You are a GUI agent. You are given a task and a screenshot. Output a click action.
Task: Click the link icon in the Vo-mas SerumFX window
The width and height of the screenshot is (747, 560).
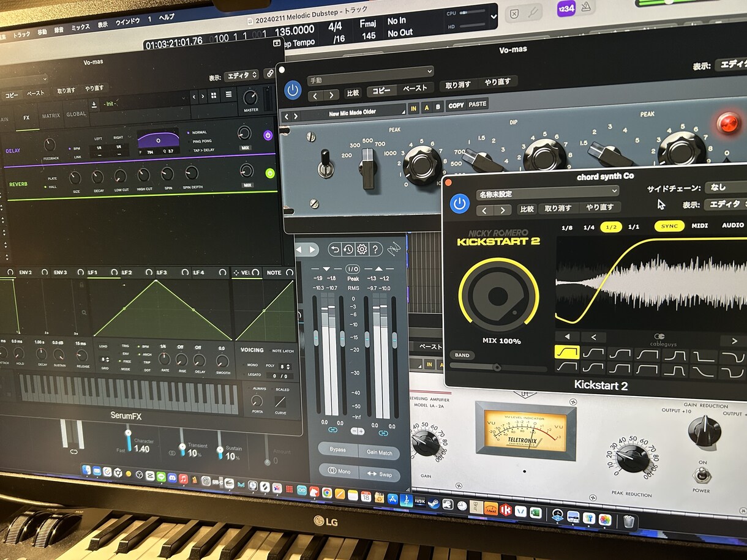pos(269,74)
